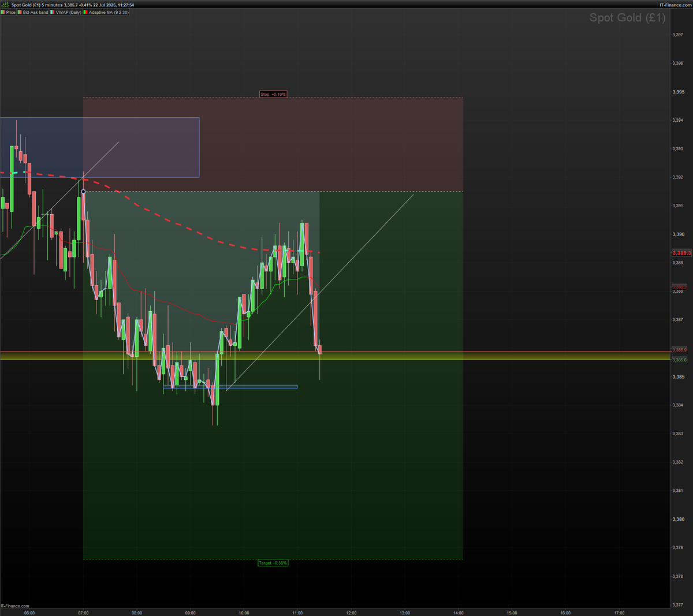Screen dimensions: 693x616
Task: Click the 14:00 time axis label
Action: (459, 613)
